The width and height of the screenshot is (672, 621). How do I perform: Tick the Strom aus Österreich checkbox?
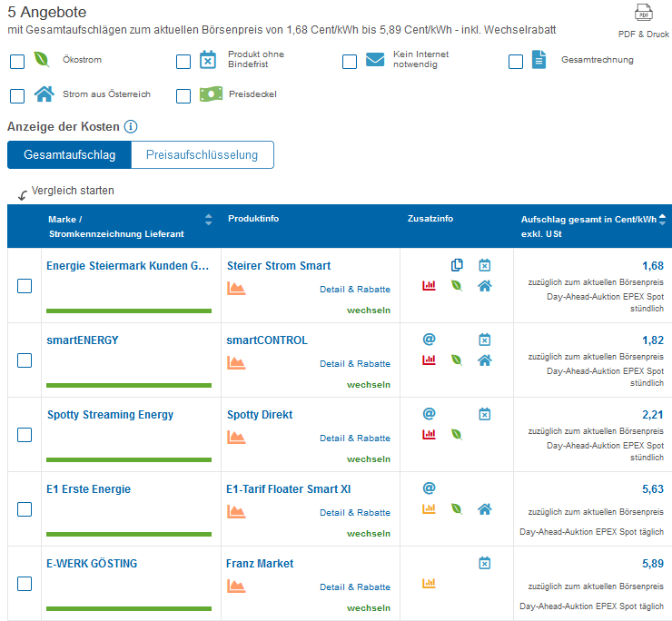tap(17, 96)
